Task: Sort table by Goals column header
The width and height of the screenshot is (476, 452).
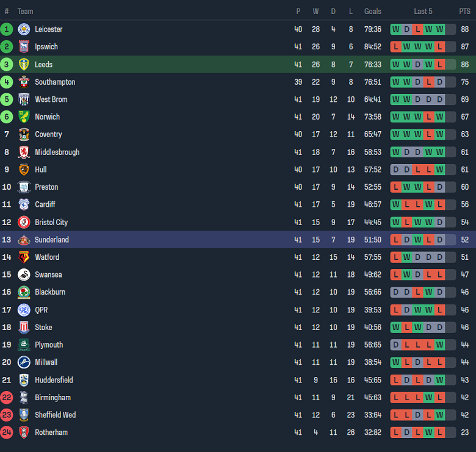Action: pos(372,12)
